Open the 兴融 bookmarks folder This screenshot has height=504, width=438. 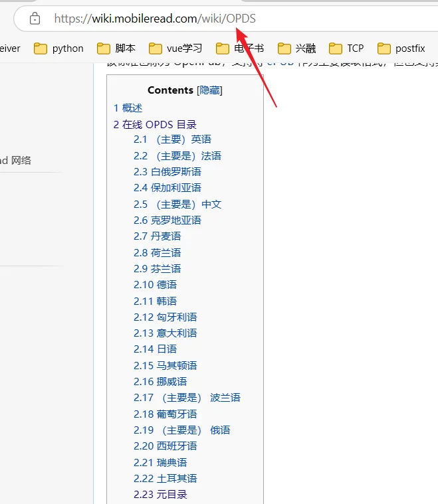tap(296, 48)
